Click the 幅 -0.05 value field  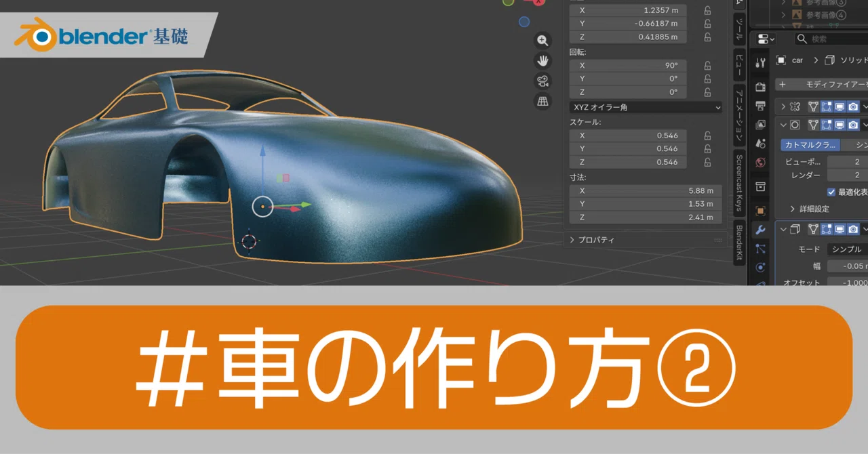pos(848,266)
